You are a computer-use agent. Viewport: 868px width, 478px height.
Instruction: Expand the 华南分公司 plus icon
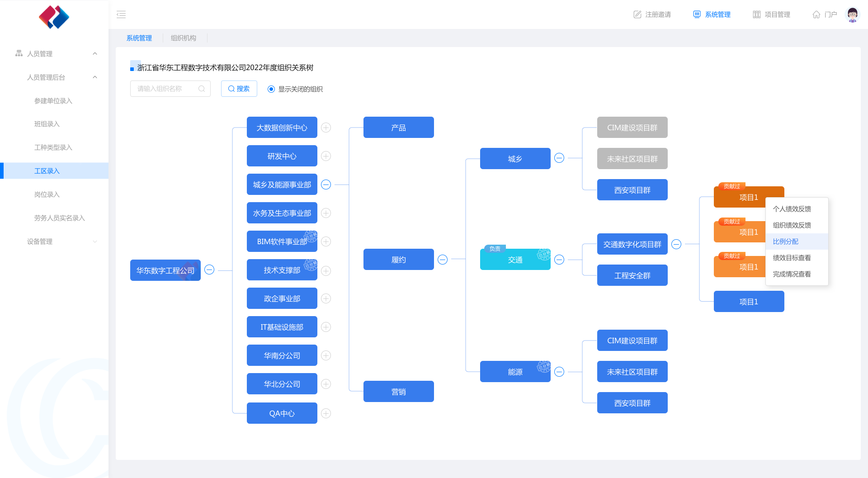tap(326, 355)
